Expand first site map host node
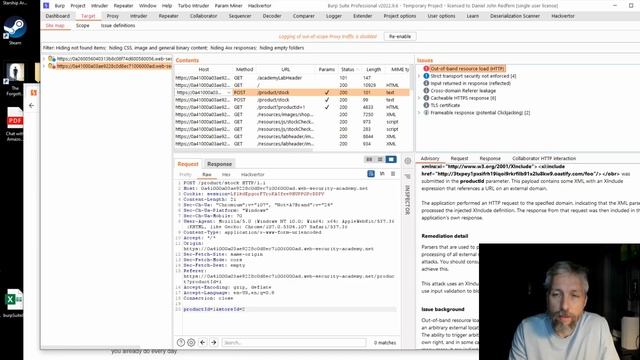Screen dimensions: 640x360 [44, 59]
